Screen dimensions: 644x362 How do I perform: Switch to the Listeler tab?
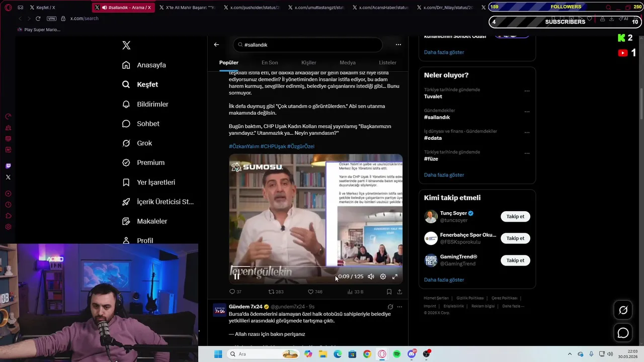pyautogui.click(x=387, y=62)
